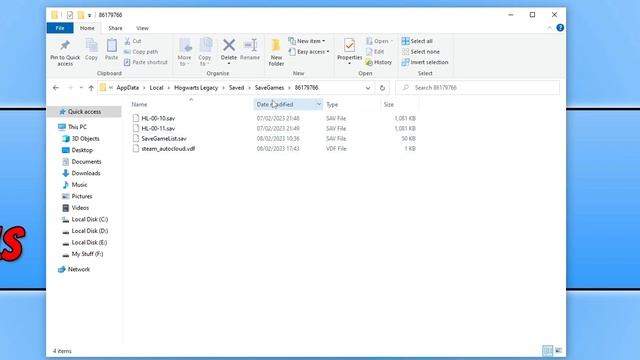Click the Search 86179766 box
Screen dimensions: 640x360
click(x=478, y=88)
